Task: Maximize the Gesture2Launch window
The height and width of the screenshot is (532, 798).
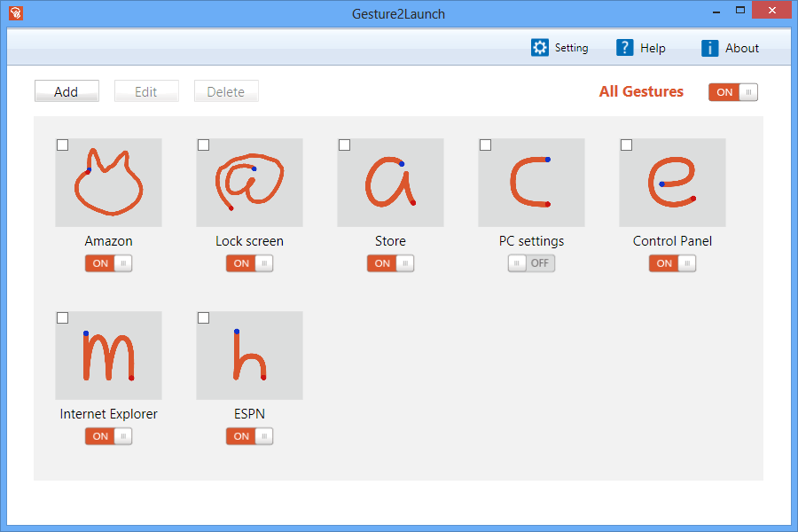Action: tap(740, 10)
